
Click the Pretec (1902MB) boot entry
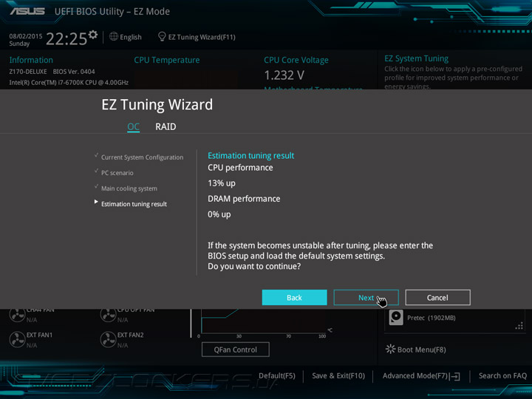coord(432,318)
